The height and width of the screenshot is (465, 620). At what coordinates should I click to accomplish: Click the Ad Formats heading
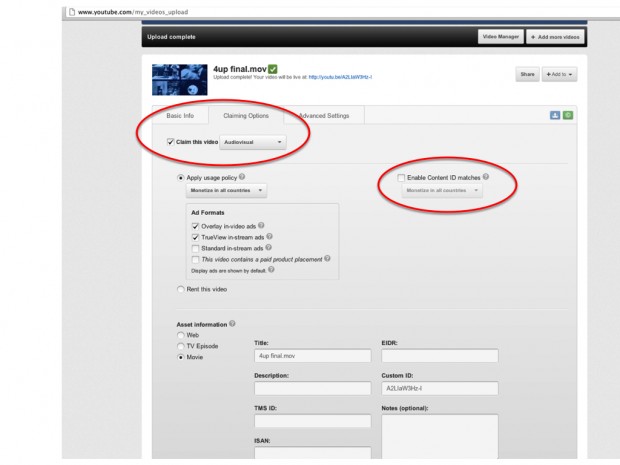point(208,213)
